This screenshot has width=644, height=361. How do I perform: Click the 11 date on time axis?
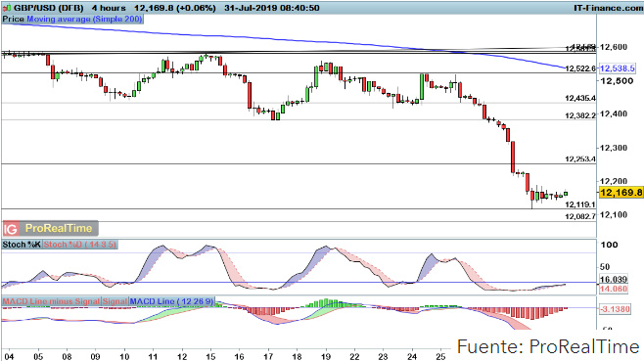(x=153, y=356)
